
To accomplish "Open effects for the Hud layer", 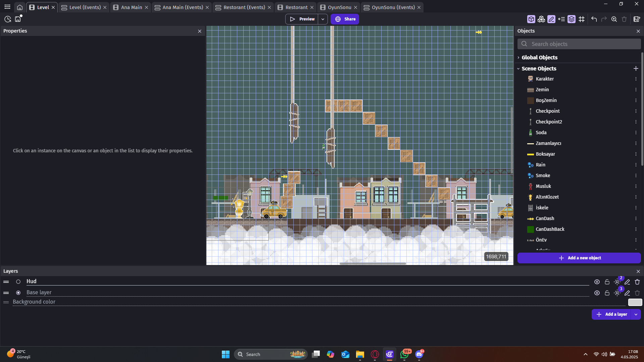I will [x=617, y=282].
